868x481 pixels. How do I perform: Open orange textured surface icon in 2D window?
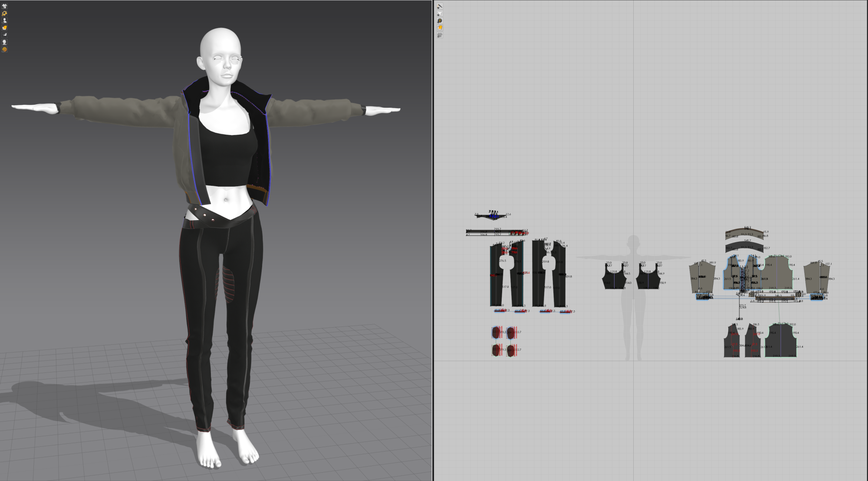click(x=440, y=28)
